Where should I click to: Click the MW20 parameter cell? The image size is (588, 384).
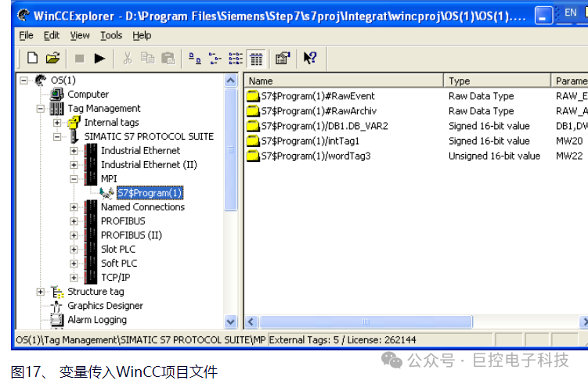569,142
